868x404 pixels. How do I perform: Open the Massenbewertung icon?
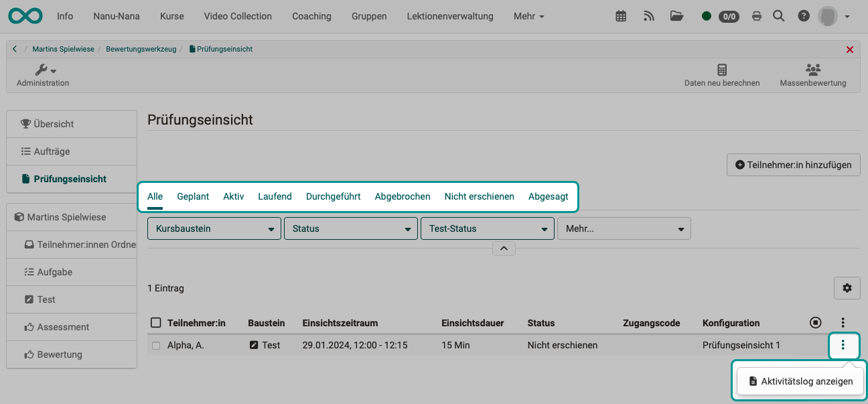point(813,74)
